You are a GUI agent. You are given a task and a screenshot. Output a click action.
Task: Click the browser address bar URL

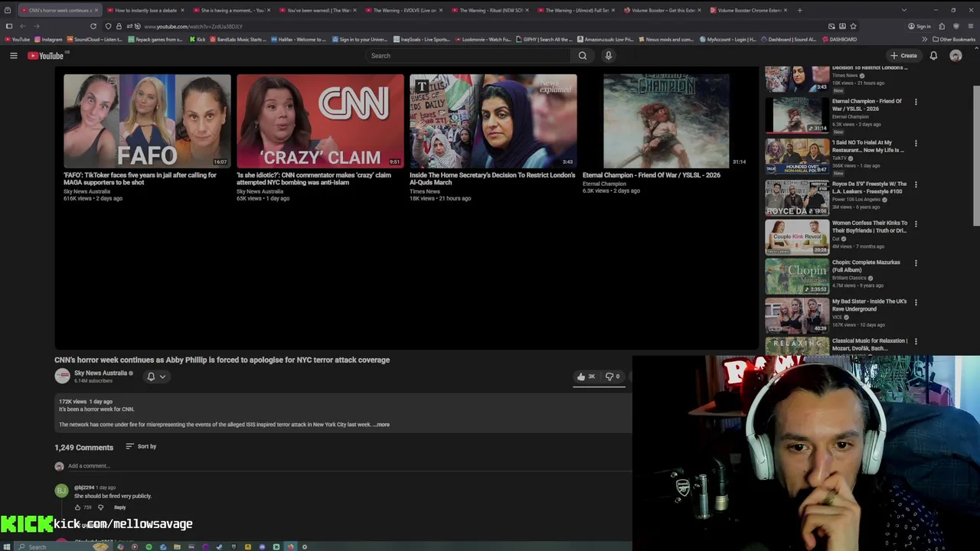(x=193, y=26)
